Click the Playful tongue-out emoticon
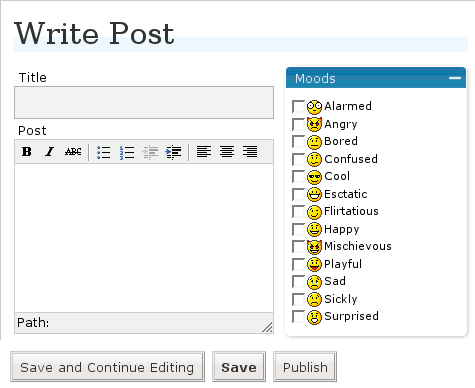The image size is (475, 388). (x=314, y=264)
